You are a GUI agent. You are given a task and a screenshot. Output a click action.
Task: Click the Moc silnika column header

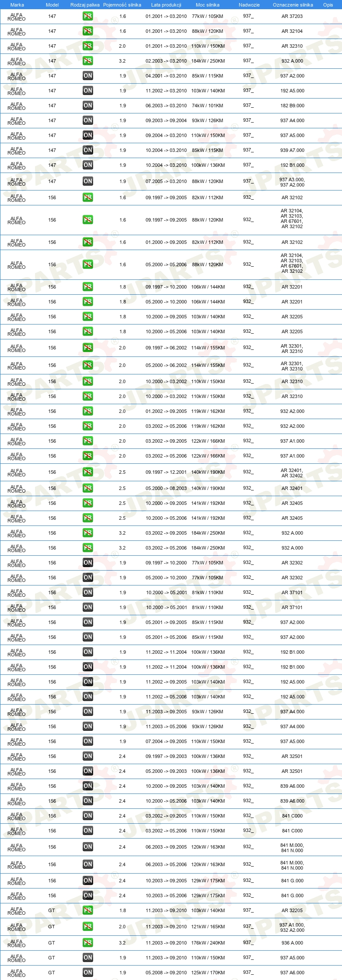[x=208, y=5]
